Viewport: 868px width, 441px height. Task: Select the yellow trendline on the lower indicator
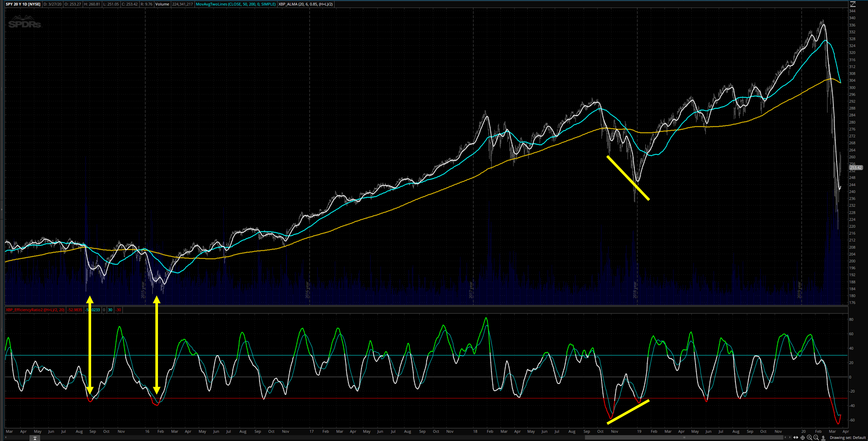(628, 411)
